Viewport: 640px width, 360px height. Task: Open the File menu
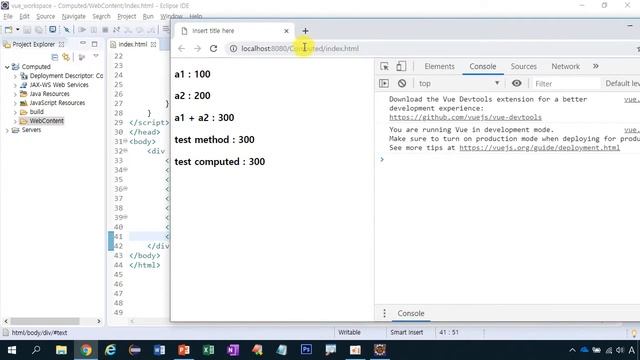click(x=8, y=16)
